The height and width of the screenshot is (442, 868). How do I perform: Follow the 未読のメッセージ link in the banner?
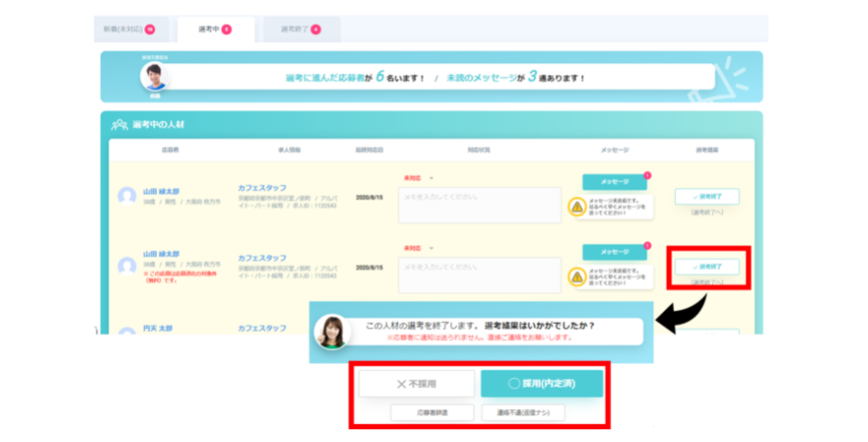pos(481,78)
